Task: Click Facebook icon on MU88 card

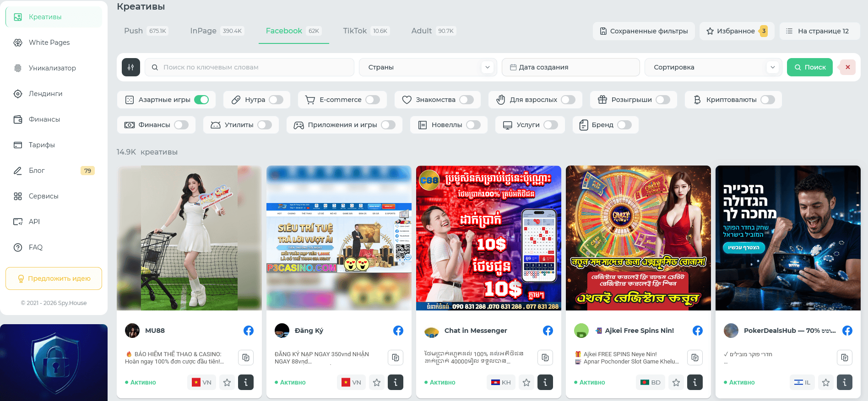Action: [x=249, y=331]
